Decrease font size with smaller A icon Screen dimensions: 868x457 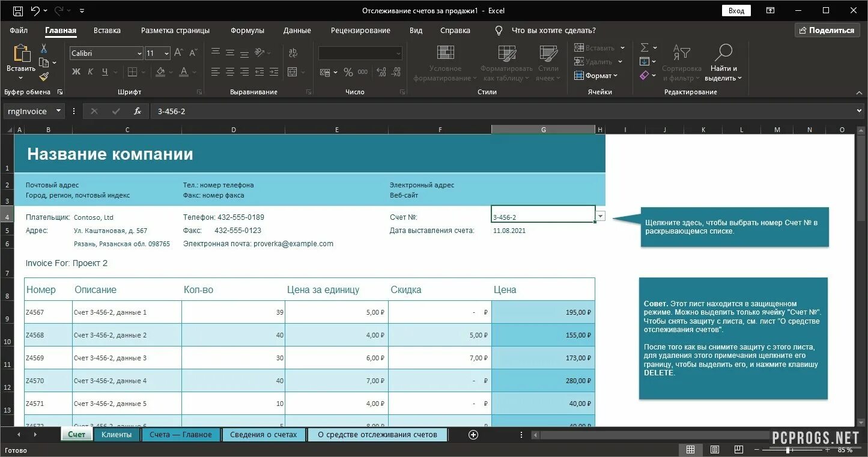click(x=193, y=53)
